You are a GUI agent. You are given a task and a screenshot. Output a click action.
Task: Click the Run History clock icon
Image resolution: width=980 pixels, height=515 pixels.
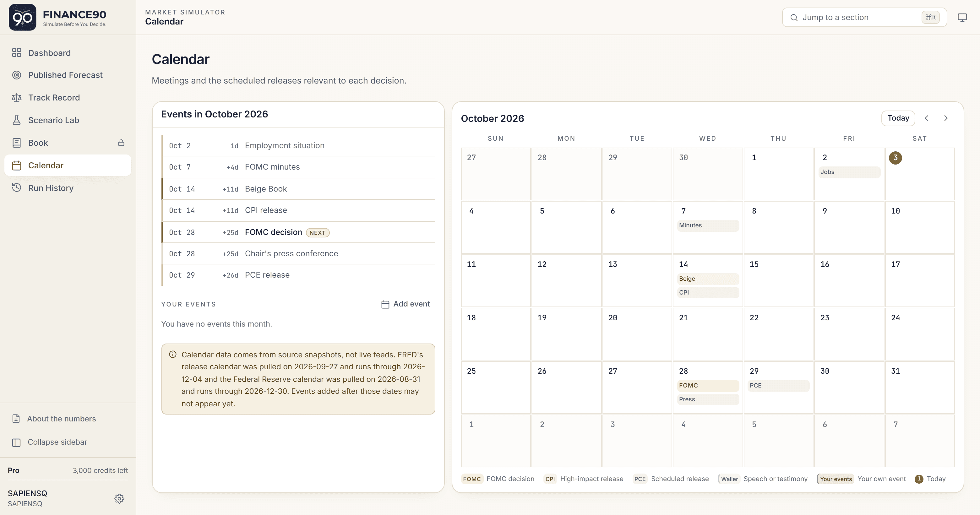pyautogui.click(x=16, y=188)
